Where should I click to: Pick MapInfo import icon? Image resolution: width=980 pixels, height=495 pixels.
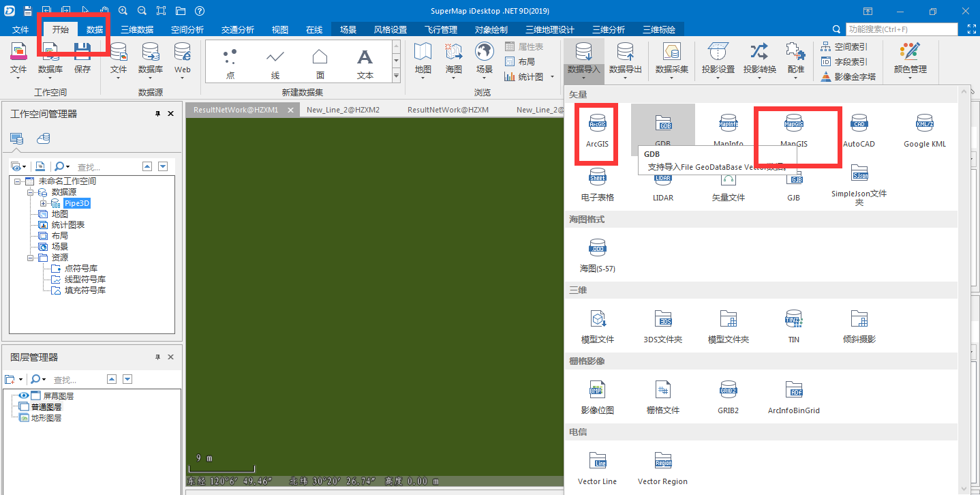[728, 130]
